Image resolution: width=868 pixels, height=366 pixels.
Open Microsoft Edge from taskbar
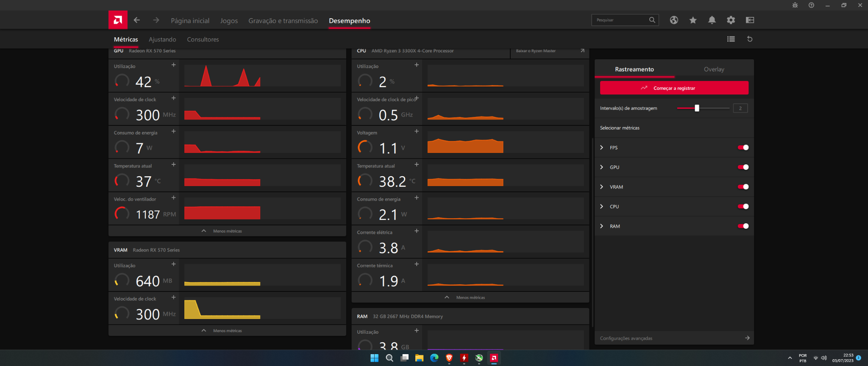tap(434, 358)
